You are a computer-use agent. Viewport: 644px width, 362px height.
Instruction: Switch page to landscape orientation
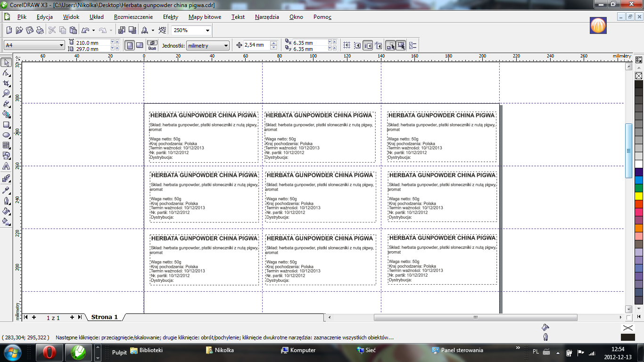[x=140, y=45]
